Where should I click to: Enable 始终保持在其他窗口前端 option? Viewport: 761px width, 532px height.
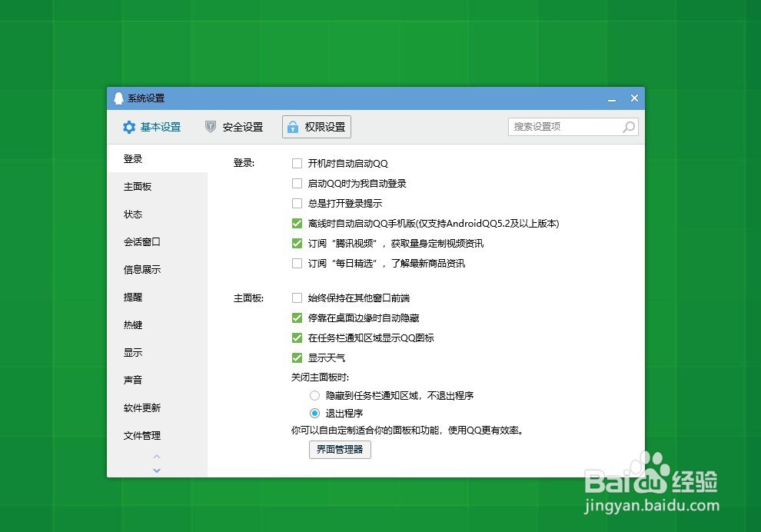pyautogui.click(x=296, y=298)
